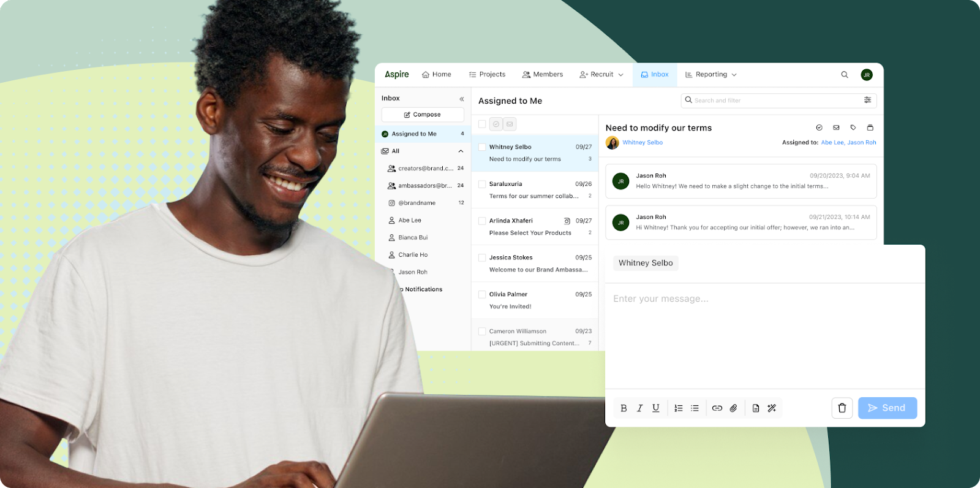Tick the select-all checkbox above message list
This screenshot has width=980, height=488.
click(x=482, y=124)
